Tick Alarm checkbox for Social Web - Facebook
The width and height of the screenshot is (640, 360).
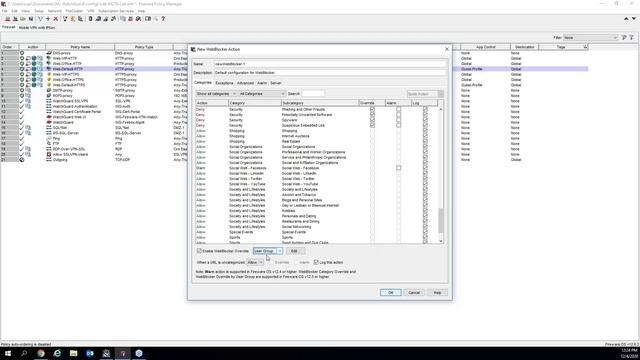(x=398, y=168)
